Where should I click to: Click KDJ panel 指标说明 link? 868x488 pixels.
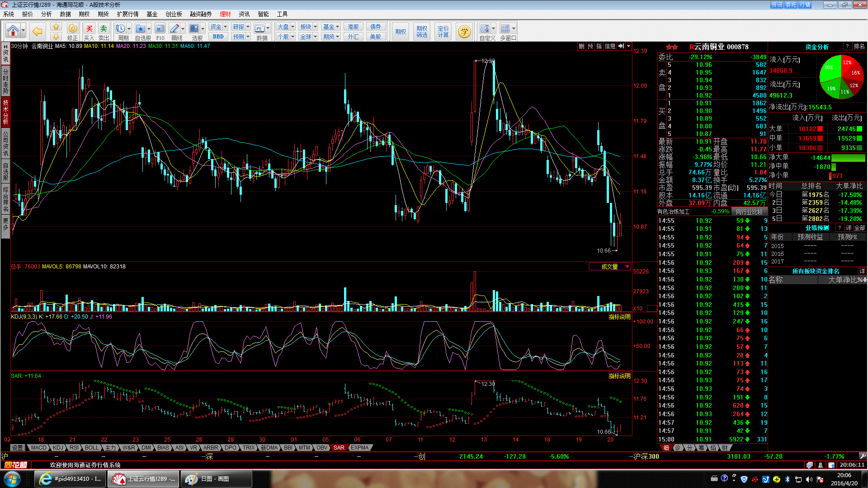click(619, 317)
